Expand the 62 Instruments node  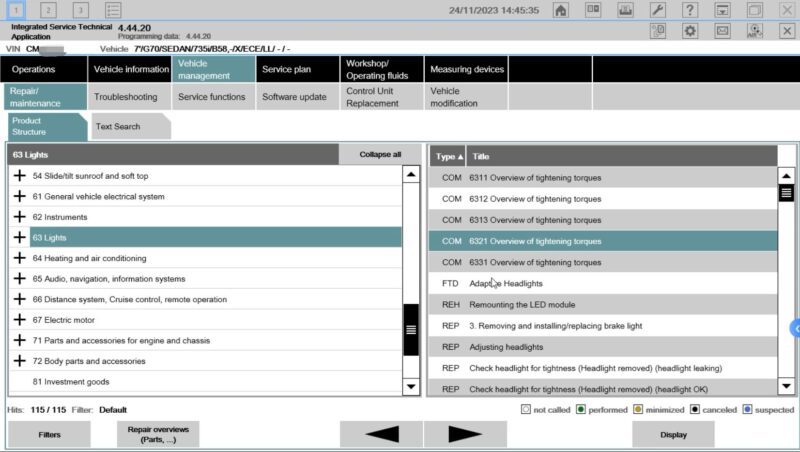19,217
